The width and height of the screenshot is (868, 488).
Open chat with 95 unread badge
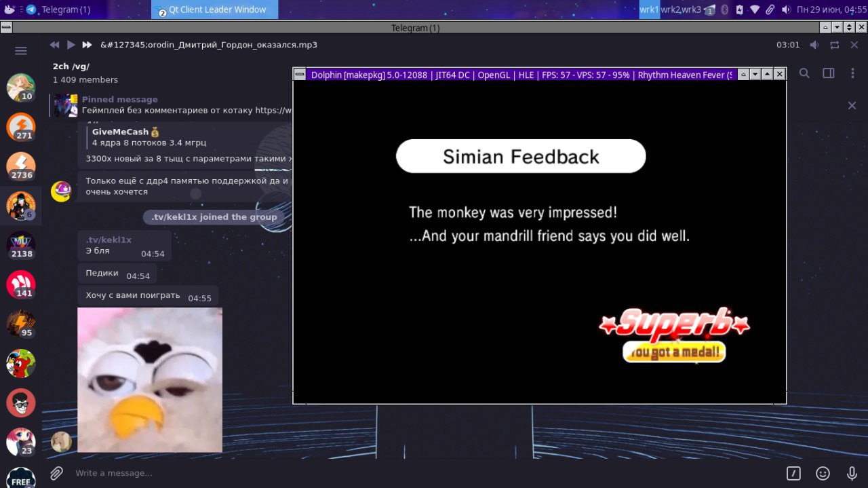[x=21, y=324]
